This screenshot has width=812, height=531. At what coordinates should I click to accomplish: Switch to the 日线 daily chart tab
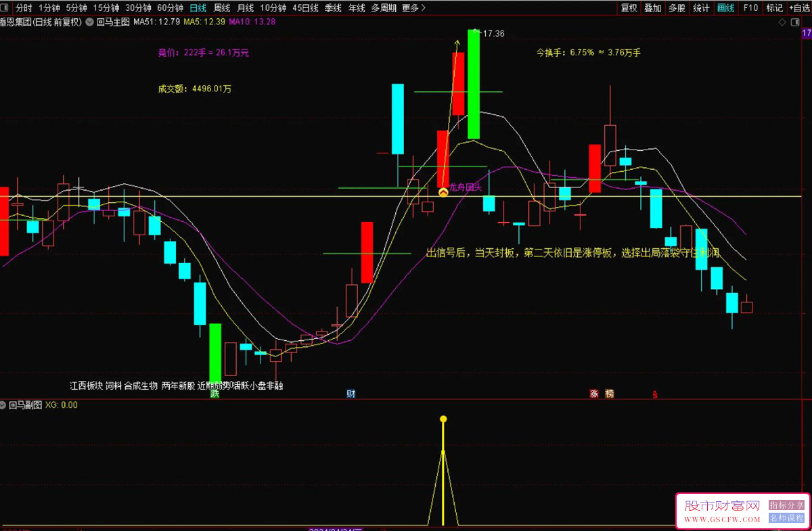click(198, 8)
